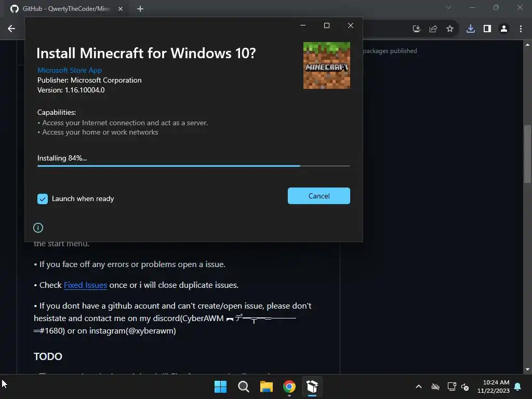Select the GitHub QwertyTheCoder tab
The width and height of the screenshot is (532, 399).
66,9
